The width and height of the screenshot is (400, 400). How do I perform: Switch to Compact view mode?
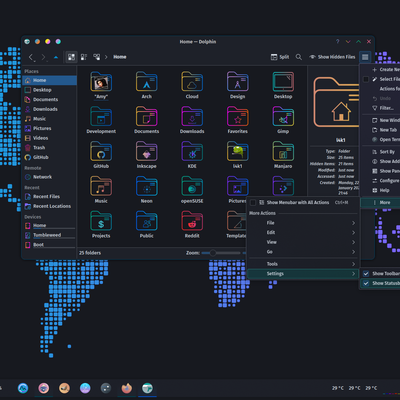pos(84,57)
